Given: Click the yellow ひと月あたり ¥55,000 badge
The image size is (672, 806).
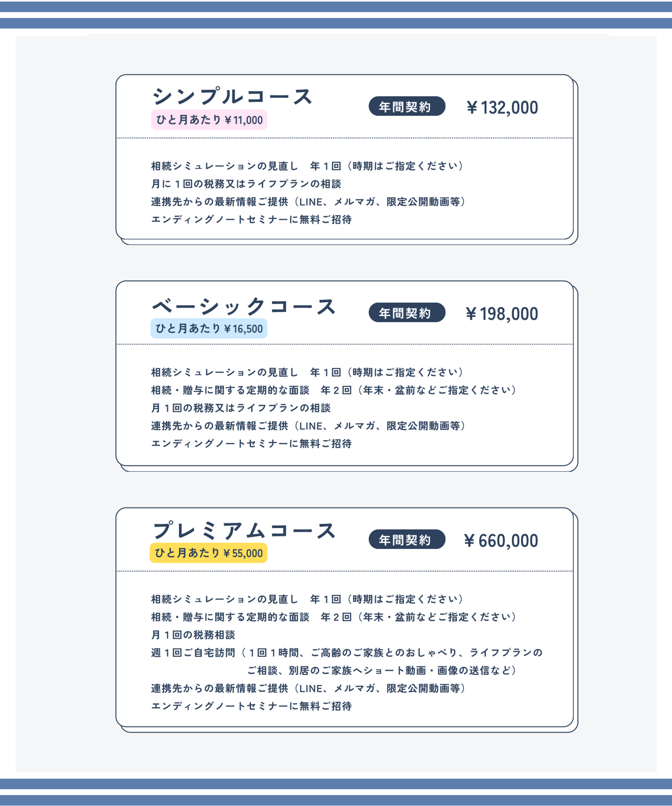Looking at the screenshot, I should [x=208, y=553].
